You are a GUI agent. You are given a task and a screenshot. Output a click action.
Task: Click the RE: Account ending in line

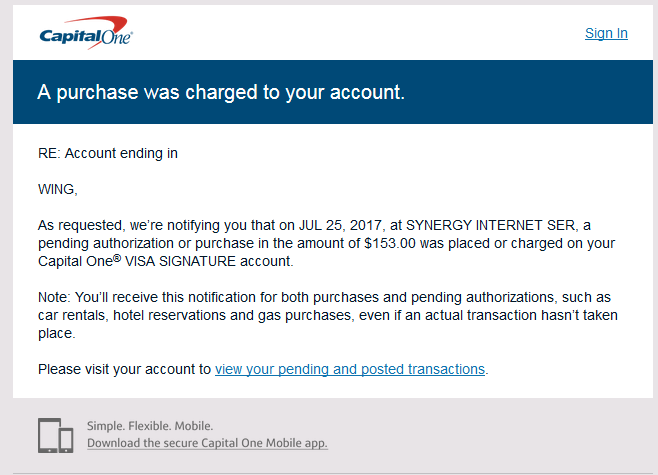tap(108, 153)
